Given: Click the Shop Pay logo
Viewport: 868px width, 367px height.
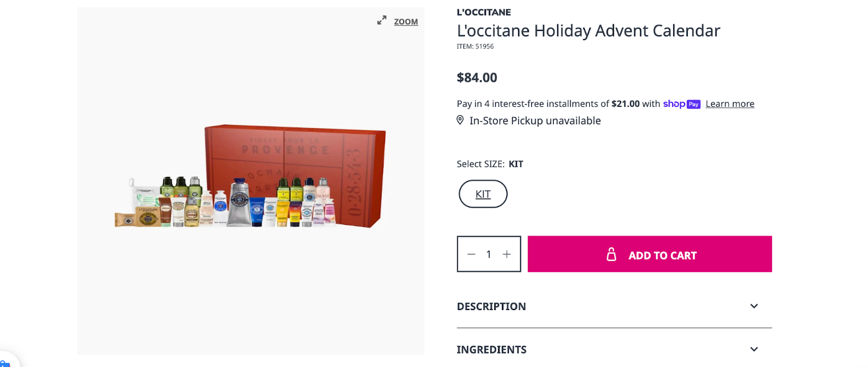Looking at the screenshot, I should [681, 104].
